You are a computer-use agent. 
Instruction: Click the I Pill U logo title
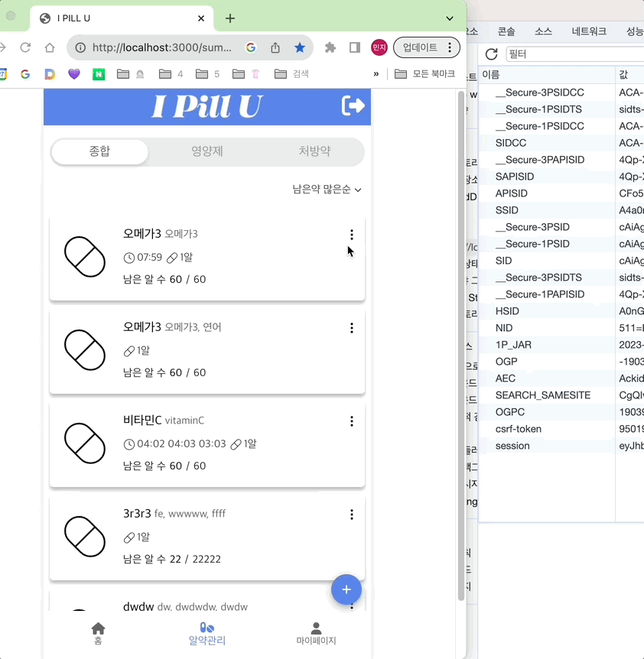207,106
